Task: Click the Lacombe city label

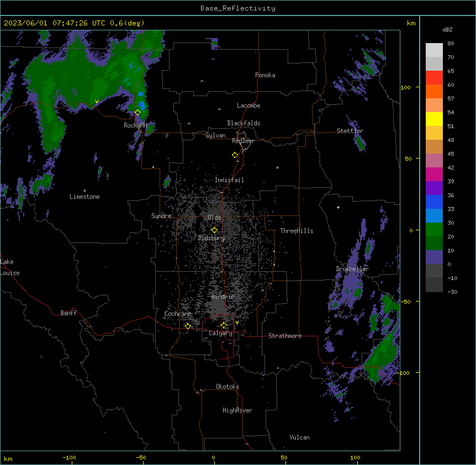Action: point(248,105)
